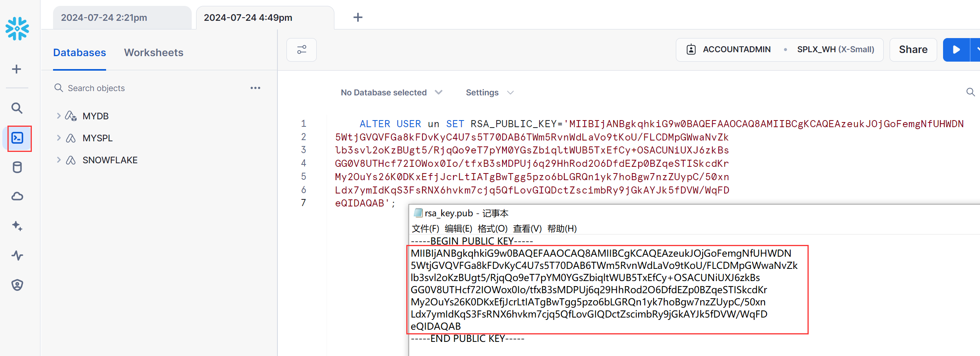Expand the MYSPL database tree node
This screenshot has width=980, height=356.
(59, 138)
